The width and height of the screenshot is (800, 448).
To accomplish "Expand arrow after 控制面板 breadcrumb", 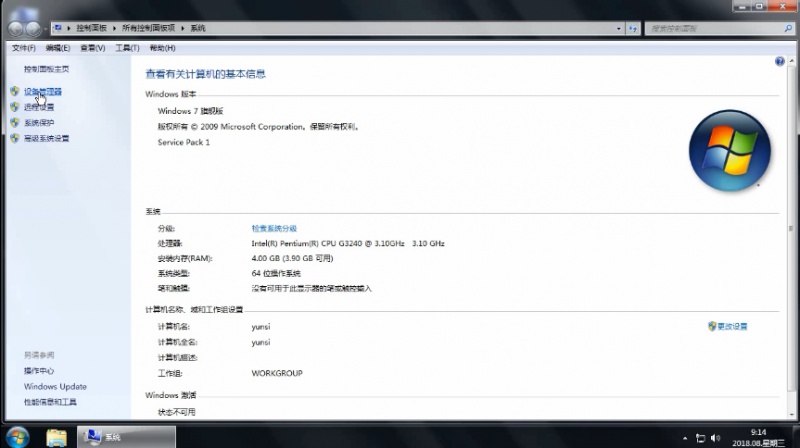I will (114, 28).
